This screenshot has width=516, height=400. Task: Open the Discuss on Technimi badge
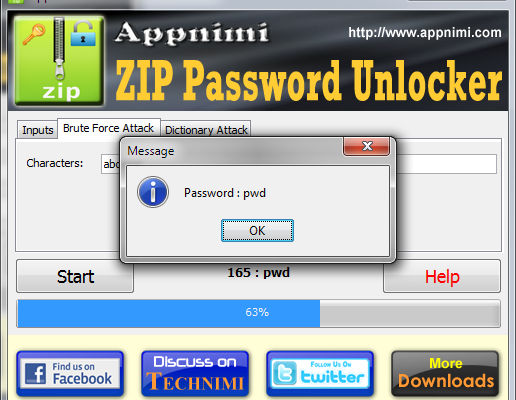195,373
